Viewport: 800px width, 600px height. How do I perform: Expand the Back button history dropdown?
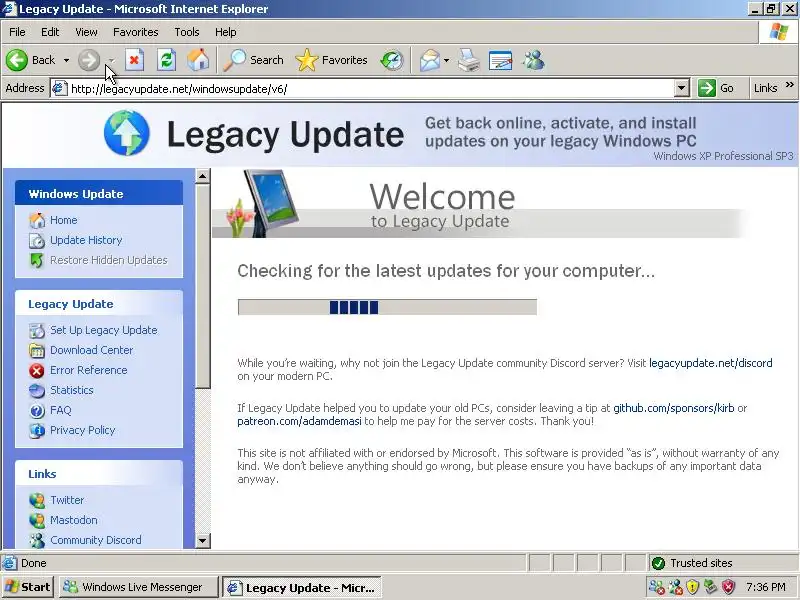(x=66, y=60)
